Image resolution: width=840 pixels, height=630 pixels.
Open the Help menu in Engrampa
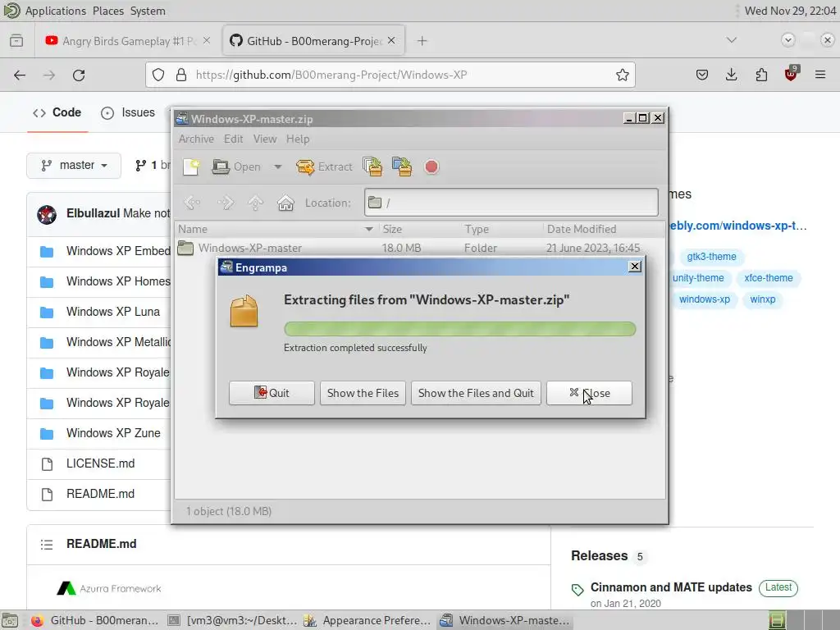[x=297, y=139]
